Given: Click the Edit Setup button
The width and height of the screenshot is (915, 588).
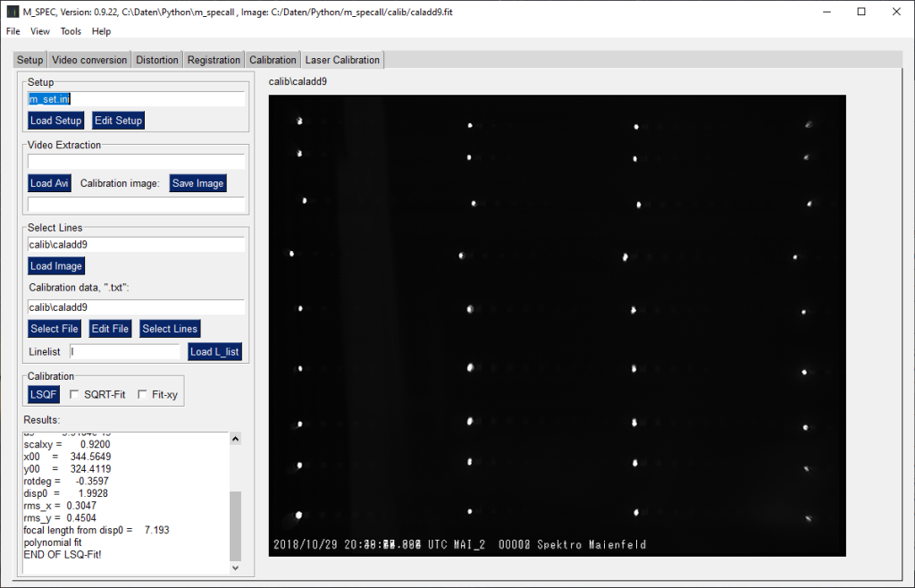Looking at the screenshot, I should 117,121.
